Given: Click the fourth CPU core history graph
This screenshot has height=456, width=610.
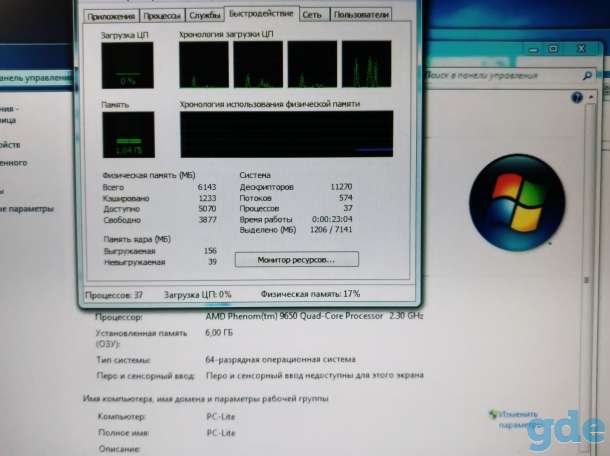Looking at the screenshot, I should [x=366, y=64].
